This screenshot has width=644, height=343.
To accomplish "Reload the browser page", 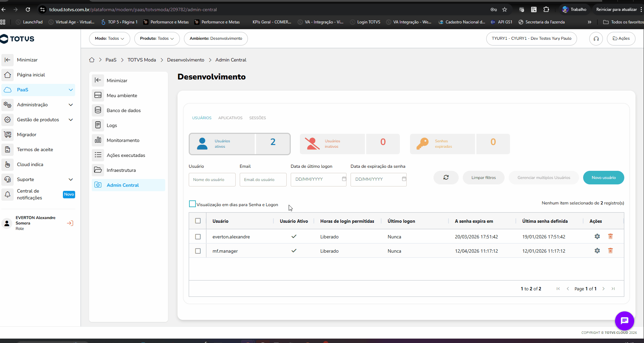I will [28, 10].
